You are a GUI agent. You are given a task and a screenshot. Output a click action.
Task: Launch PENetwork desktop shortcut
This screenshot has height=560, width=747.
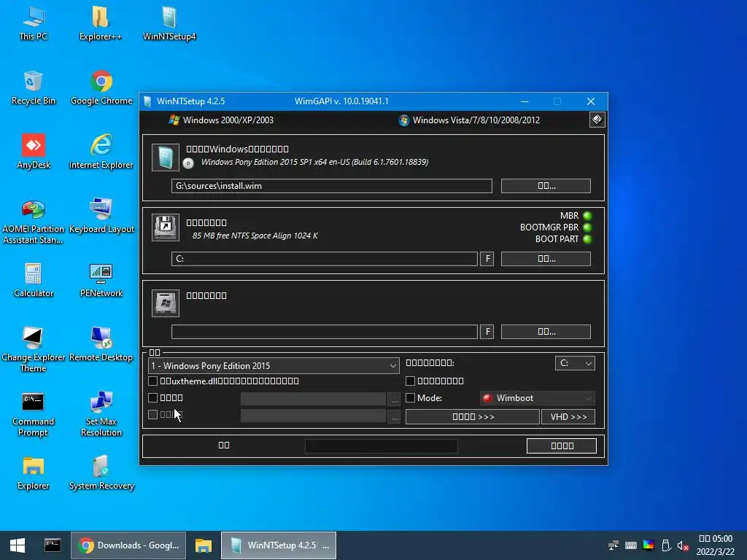101,281
